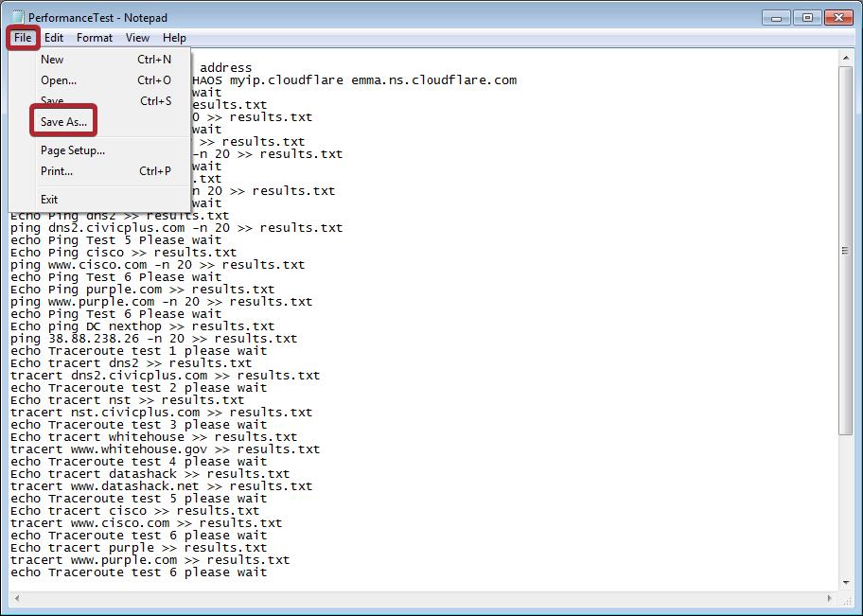Click horizontal scrollbar left arrow
The width and height of the screenshot is (863, 616).
(x=17, y=598)
